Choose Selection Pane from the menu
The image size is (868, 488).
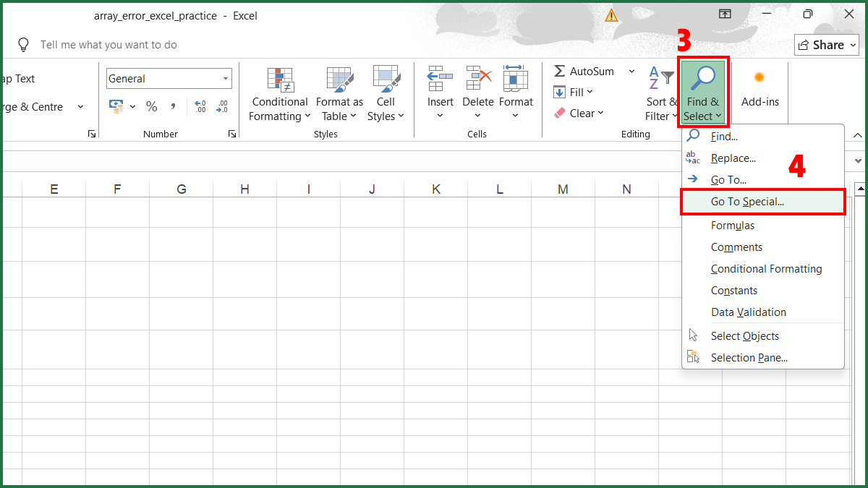point(749,358)
